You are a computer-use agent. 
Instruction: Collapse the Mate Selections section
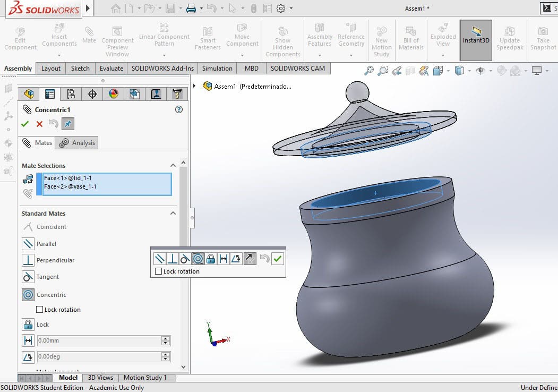click(x=173, y=165)
